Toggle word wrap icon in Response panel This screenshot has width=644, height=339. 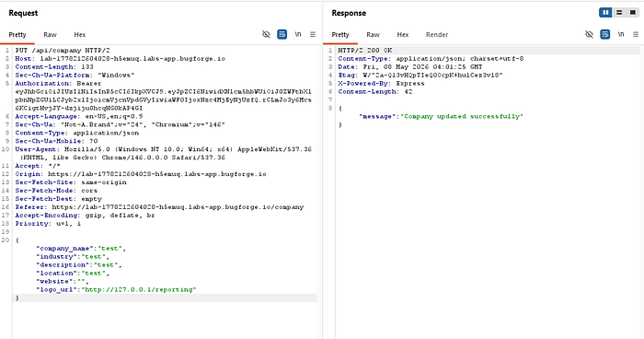pyautogui.click(x=605, y=35)
